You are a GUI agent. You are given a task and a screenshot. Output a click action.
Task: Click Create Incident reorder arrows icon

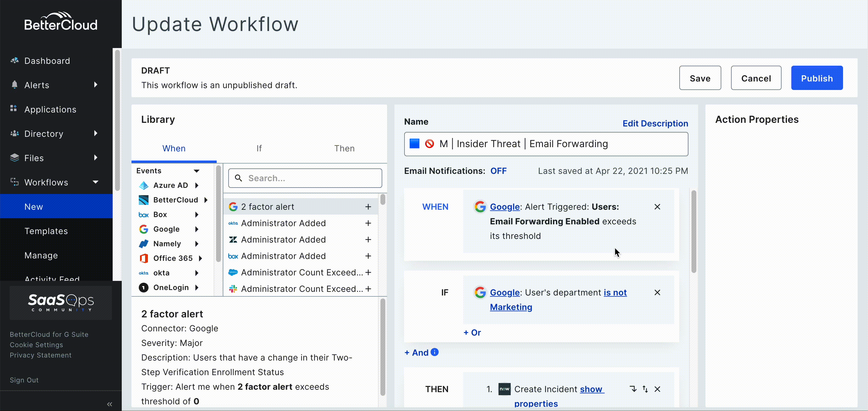645,389
